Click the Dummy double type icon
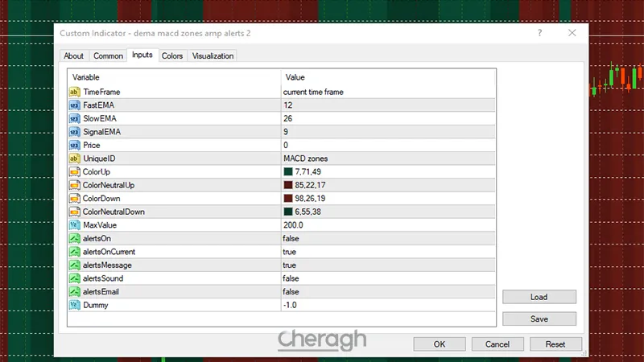644x362 pixels. pos(74,305)
